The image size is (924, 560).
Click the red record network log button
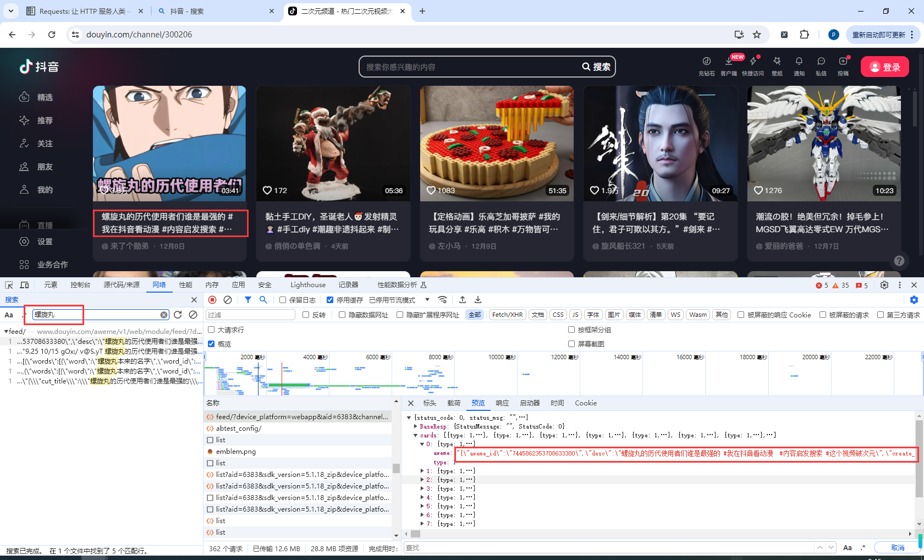(212, 300)
